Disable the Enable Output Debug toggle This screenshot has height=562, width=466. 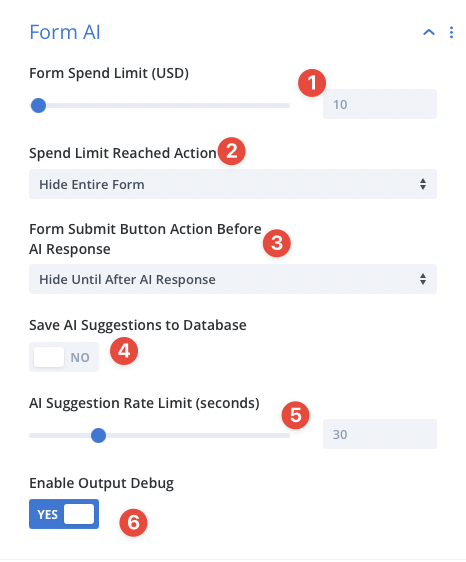64,514
